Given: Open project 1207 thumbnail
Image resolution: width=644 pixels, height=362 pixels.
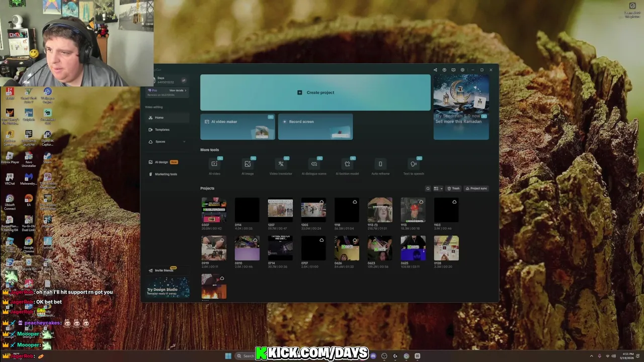Looking at the screenshot, I should [x=280, y=210].
